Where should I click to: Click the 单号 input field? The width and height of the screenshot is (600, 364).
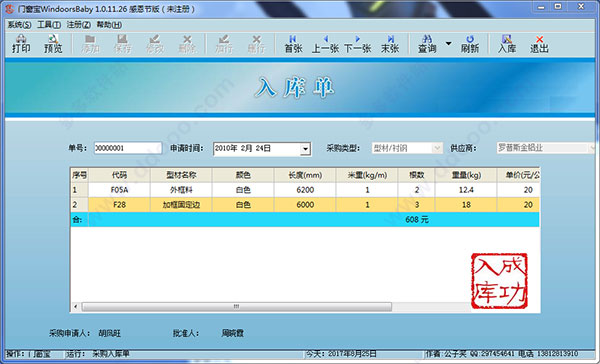(x=128, y=148)
